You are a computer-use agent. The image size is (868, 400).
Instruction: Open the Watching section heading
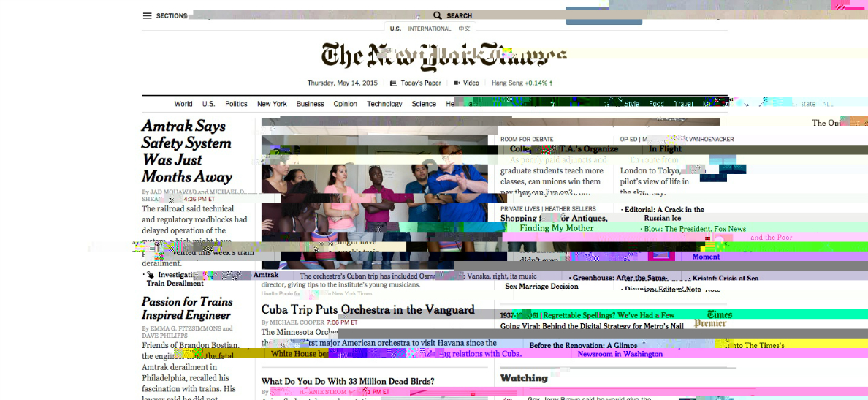524,378
